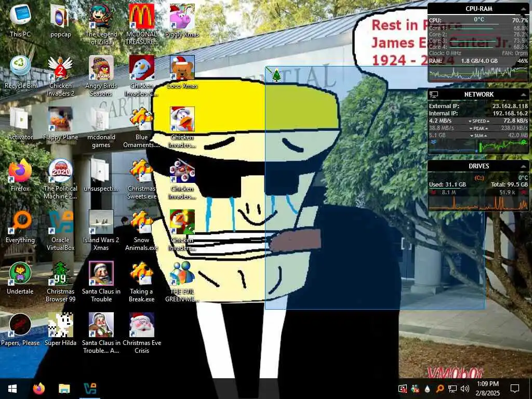
Task: Launch Christmas Sweets.exe icon
Action: (x=141, y=179)
